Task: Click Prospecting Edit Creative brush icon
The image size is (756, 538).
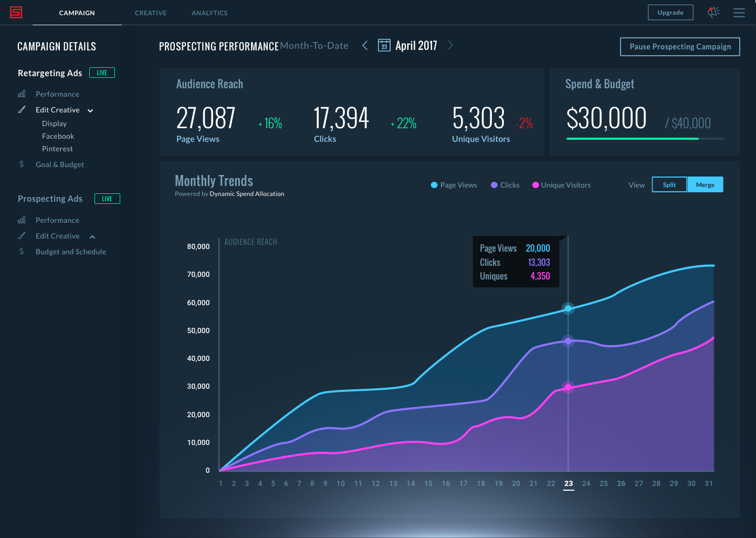Action: tap(22, 236)
